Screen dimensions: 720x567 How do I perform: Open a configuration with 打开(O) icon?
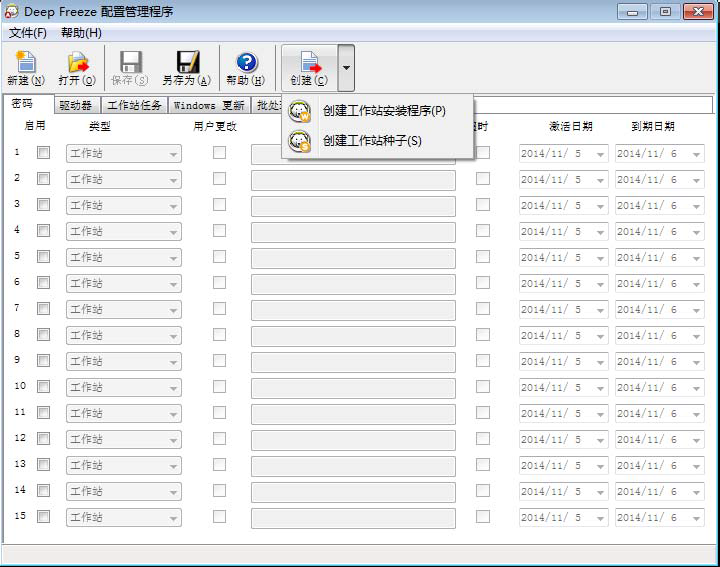77,62
